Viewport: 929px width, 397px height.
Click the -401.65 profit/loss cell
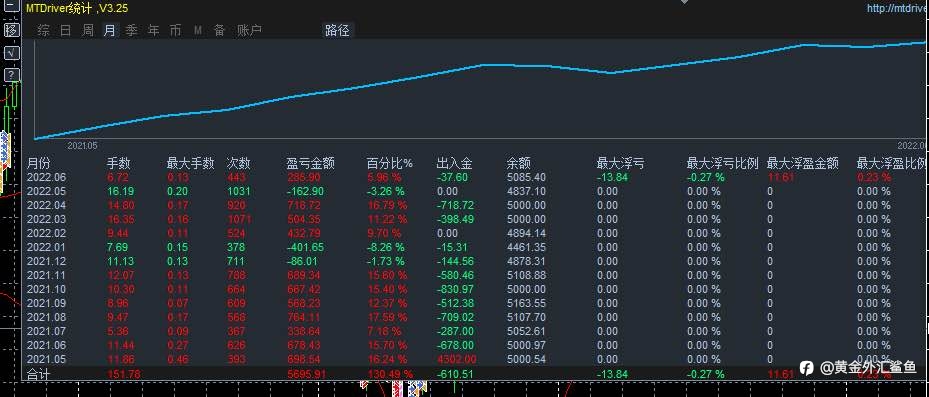pyautogui.click(x=305, y=247)
